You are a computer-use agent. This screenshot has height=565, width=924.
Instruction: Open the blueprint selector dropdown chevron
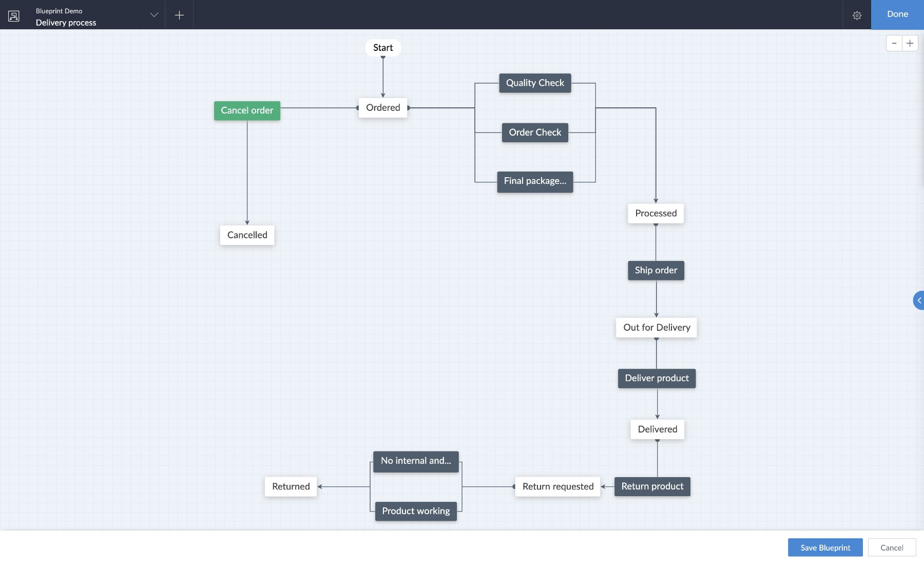coord(153,15)
